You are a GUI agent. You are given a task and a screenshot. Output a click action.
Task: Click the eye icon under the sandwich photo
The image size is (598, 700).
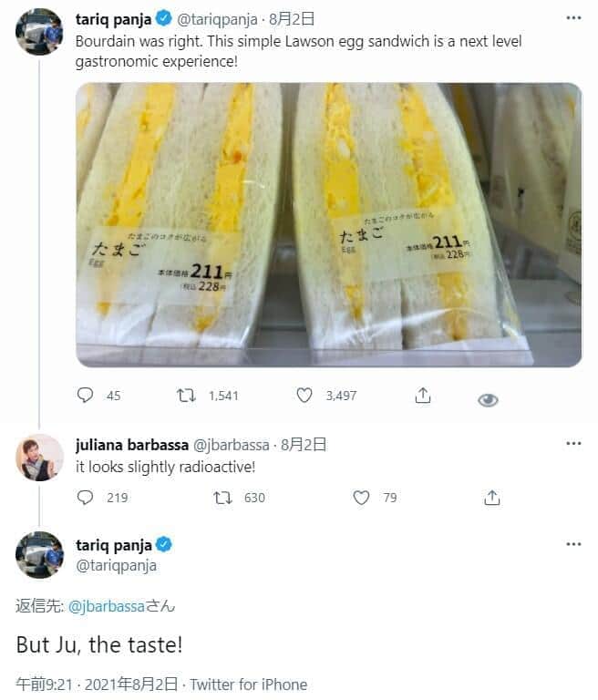pos(488,399)
